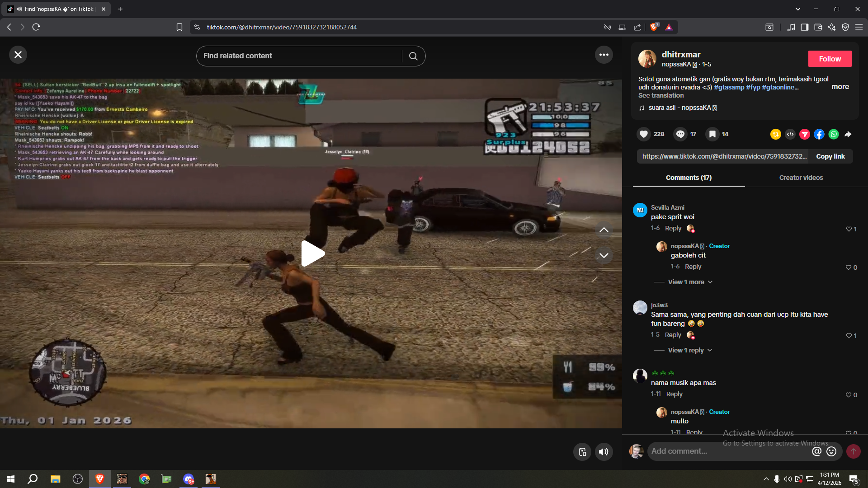Open the #fyp hashtag
Image resolution: width=868 pixels, height=488 pixels.
pyautogui.click(x=753, y=87)
